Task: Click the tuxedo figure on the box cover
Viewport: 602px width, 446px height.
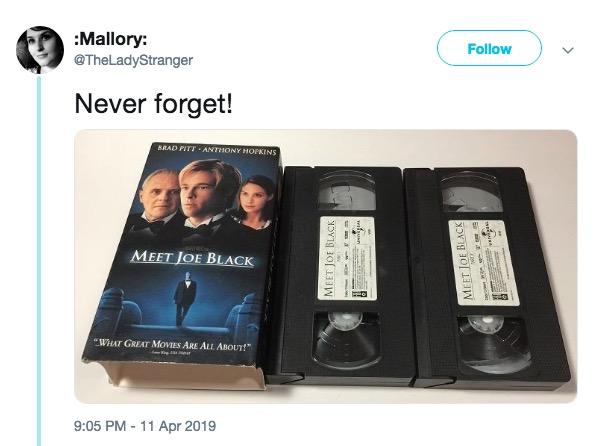Action: (x=185, y=299)
